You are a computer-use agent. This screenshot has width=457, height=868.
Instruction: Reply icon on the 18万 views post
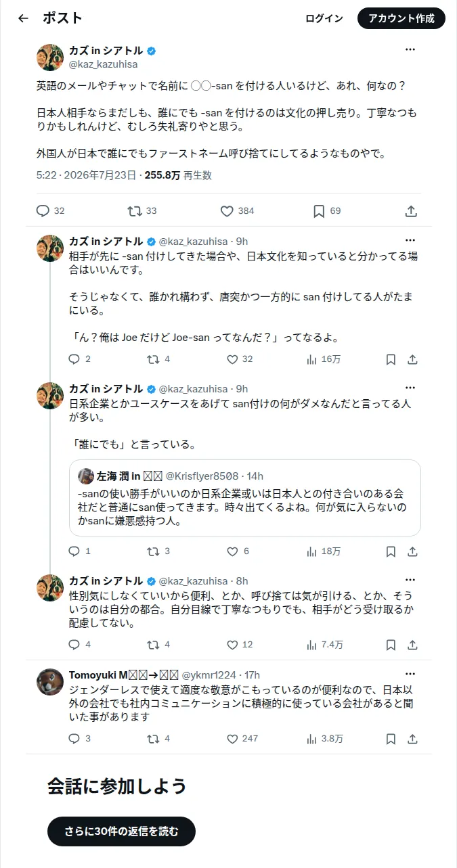click(x=74, y=551)
